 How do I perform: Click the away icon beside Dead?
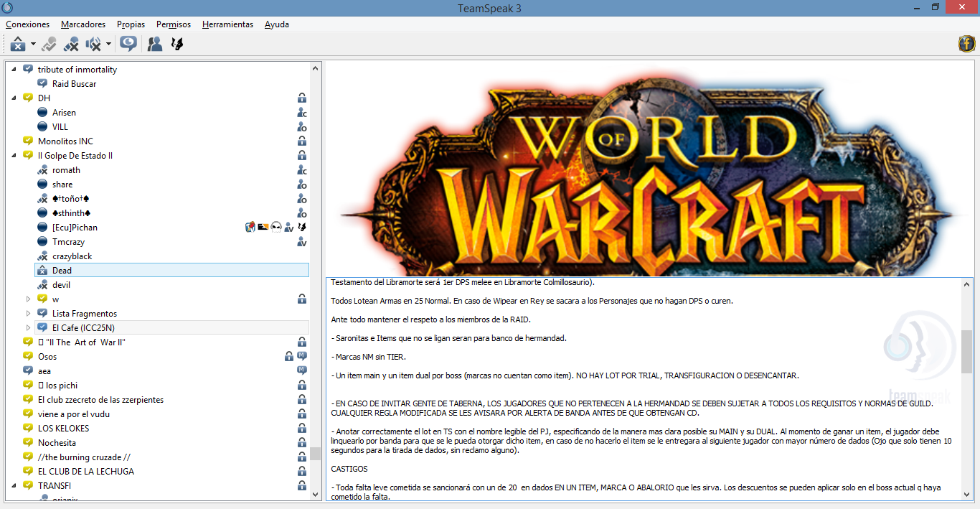coord(42,271)
